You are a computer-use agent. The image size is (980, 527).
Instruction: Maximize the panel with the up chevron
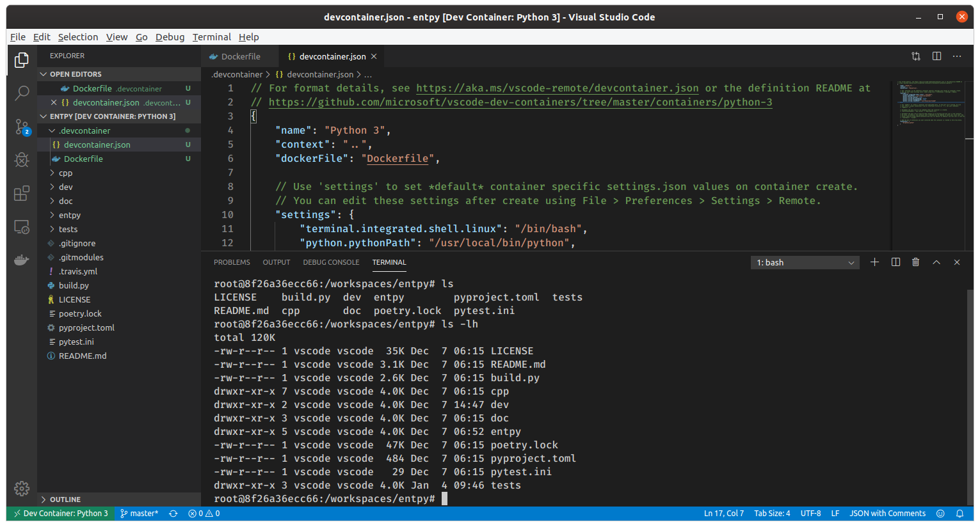(936, 262)
